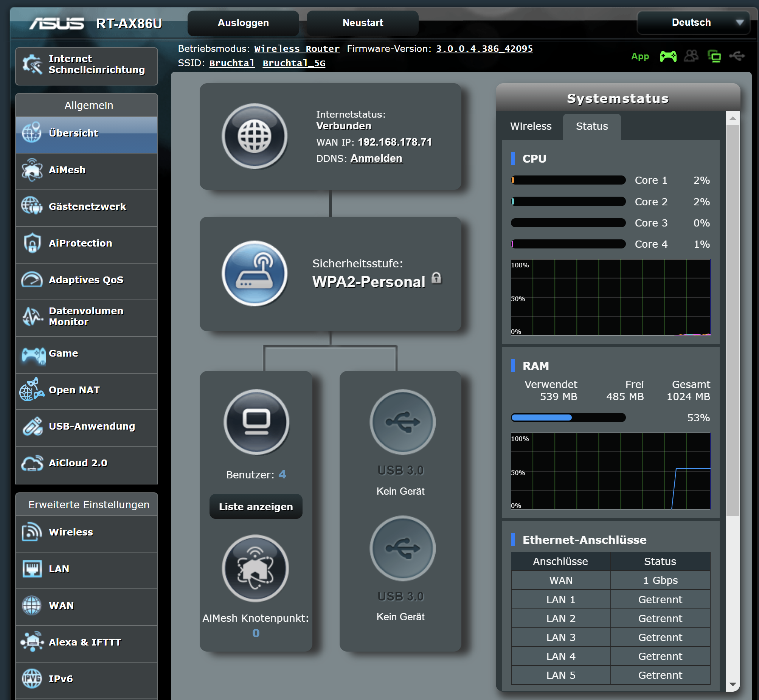
Task: Click the green network devices header icon
Action: (714, 56)
